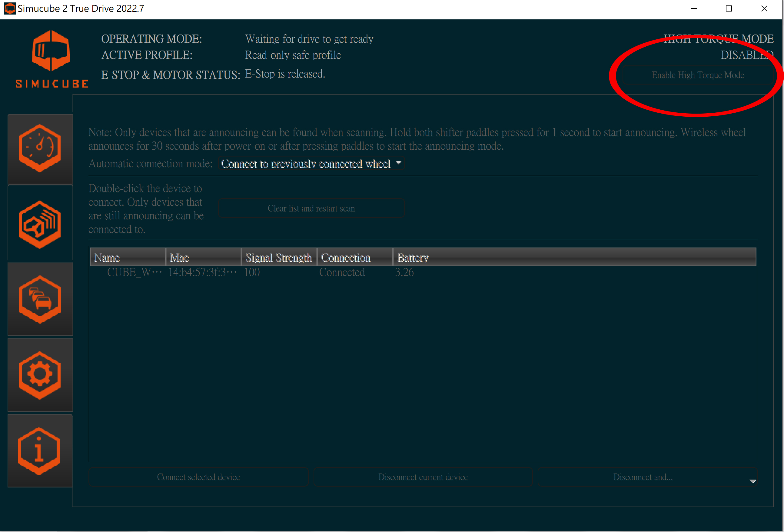The image size is (784, 532).
Task: Click the 'Read-only safe profile' text
Action: point(293,55)
